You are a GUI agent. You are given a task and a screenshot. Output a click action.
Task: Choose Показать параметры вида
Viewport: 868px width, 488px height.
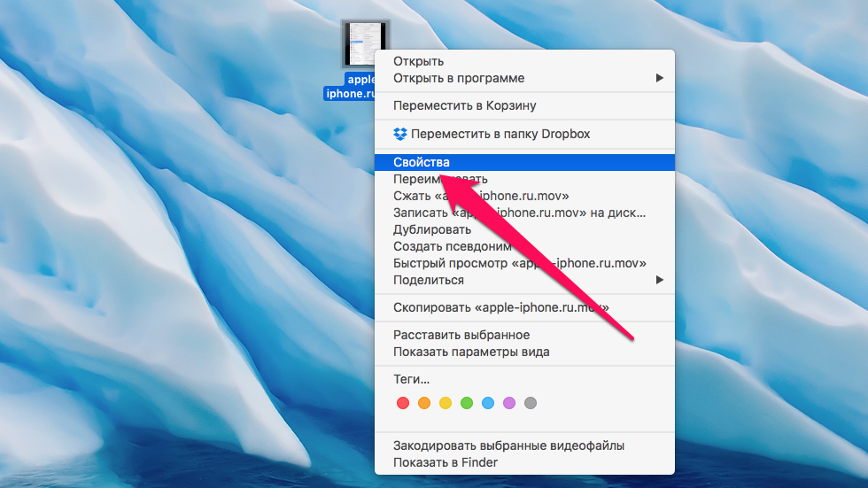(x=524, y=352)
